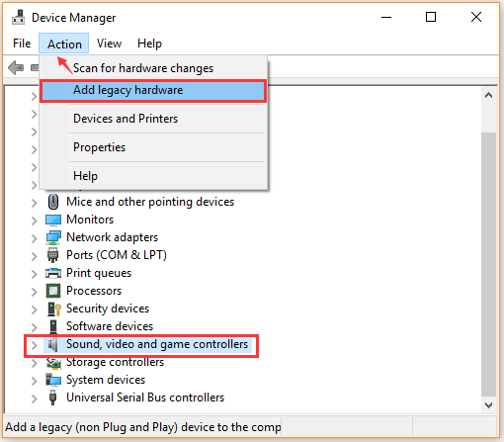This screenshot has height=442, width=504.
Task: Select Software devices tree item
Action: pyautogui.click(x=110, y=326)
